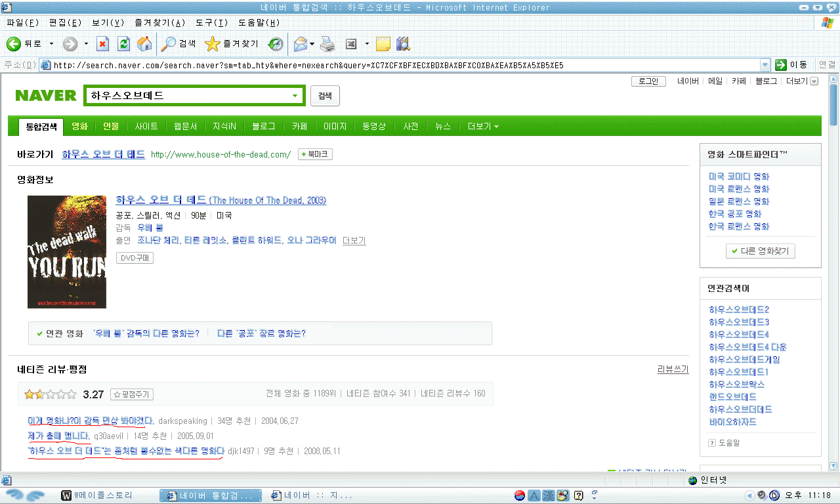Click the 도움말 question mark help icon

pos(712,443)
